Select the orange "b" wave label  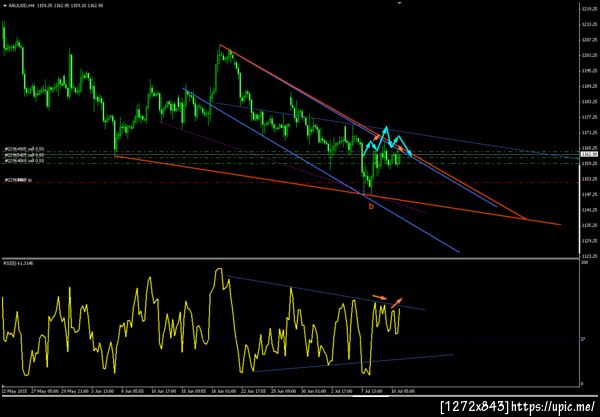tap(370, 207)
